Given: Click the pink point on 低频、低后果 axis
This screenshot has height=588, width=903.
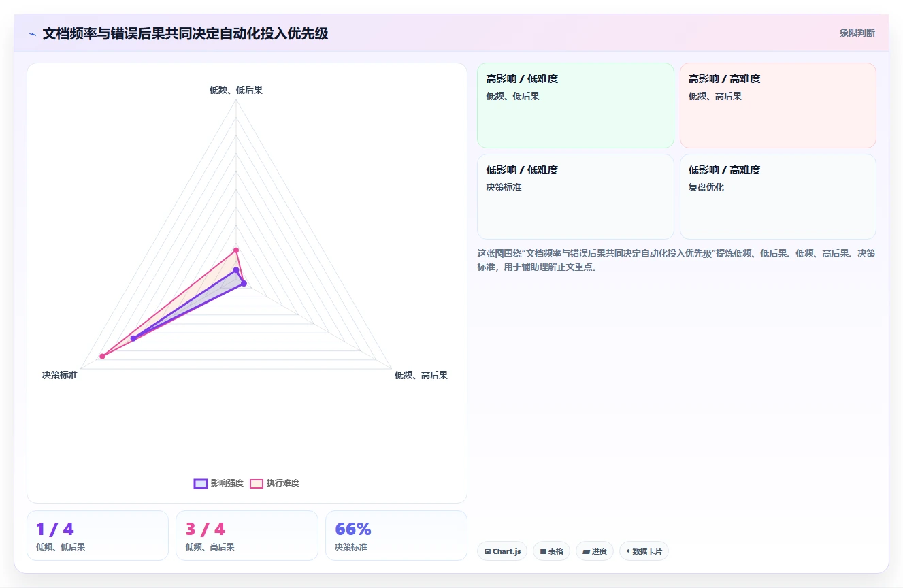Looking at the screenshot, I should click(236, 250).
